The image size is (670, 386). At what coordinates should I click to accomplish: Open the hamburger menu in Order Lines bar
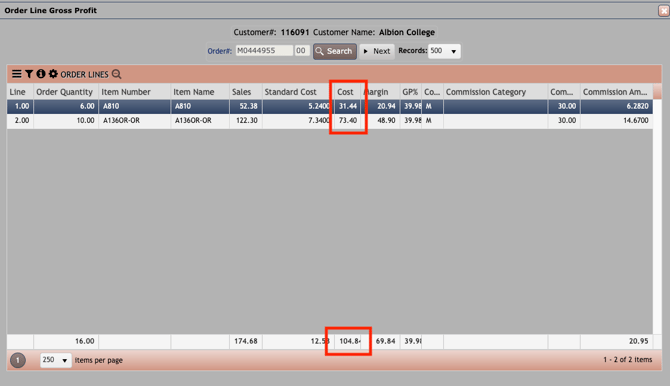tap(17, 74)
